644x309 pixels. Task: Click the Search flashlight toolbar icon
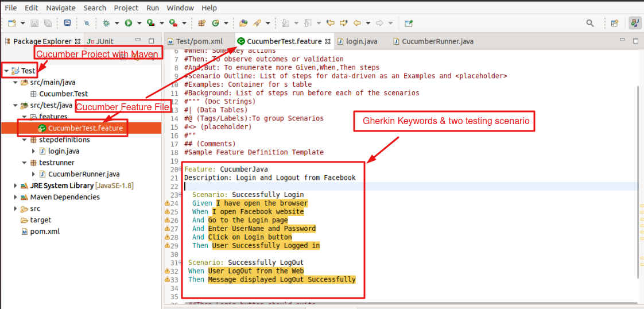coord(257,24)
